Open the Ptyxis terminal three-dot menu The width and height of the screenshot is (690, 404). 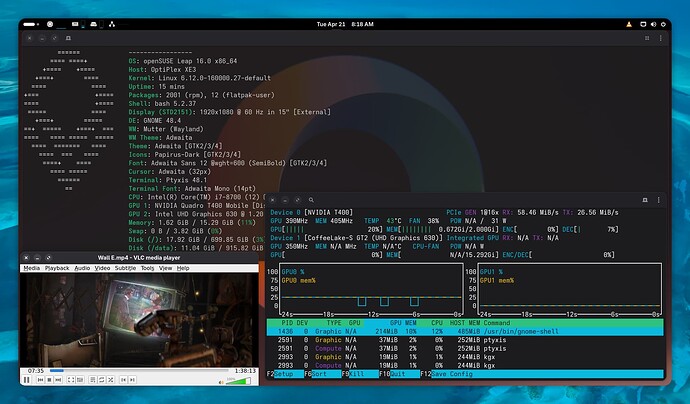pyautogui.click(x=661, y=38)
